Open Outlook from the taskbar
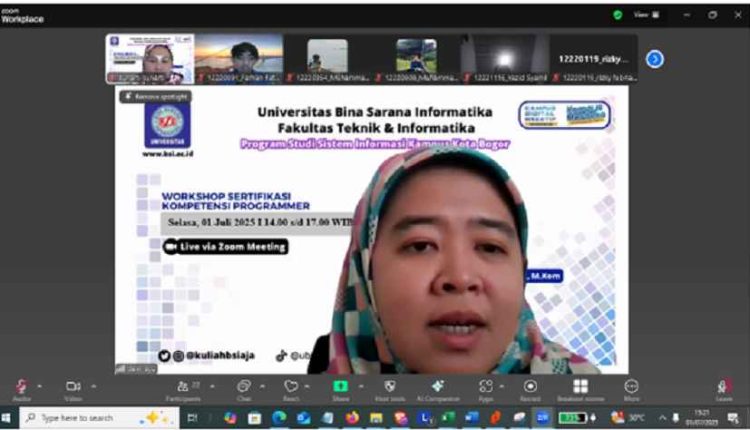The height and width of the screenshot is (430, 750). [303, 418]
